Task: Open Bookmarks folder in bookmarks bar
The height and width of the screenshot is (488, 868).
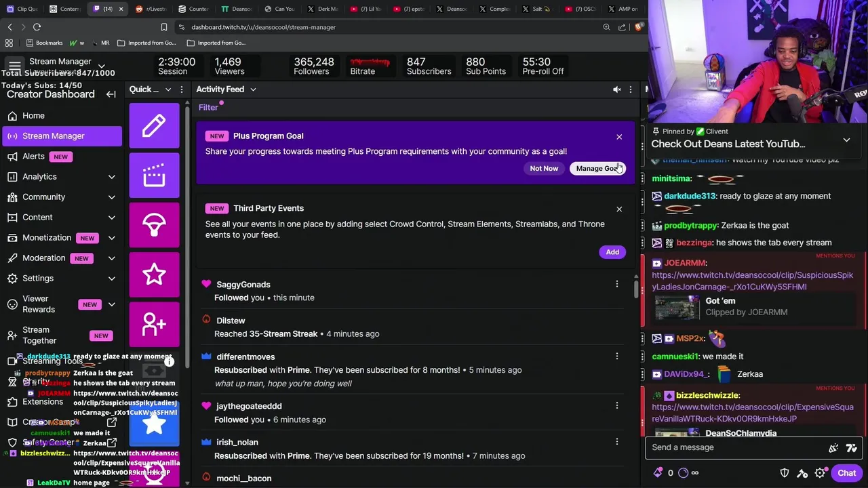Action: (x=45, y=43)
